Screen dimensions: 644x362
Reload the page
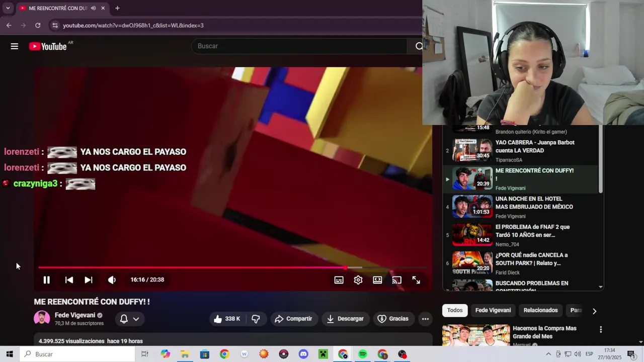click(x=38, y=25)
